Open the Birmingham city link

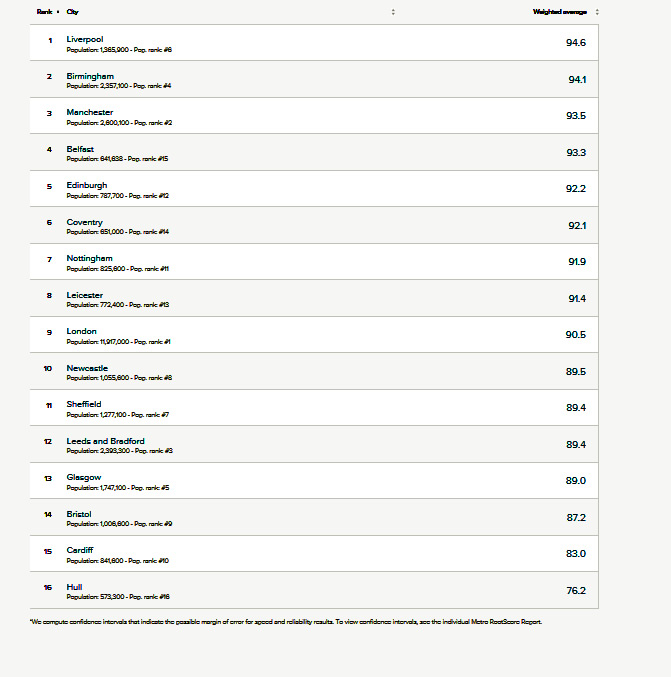point(90,76)
